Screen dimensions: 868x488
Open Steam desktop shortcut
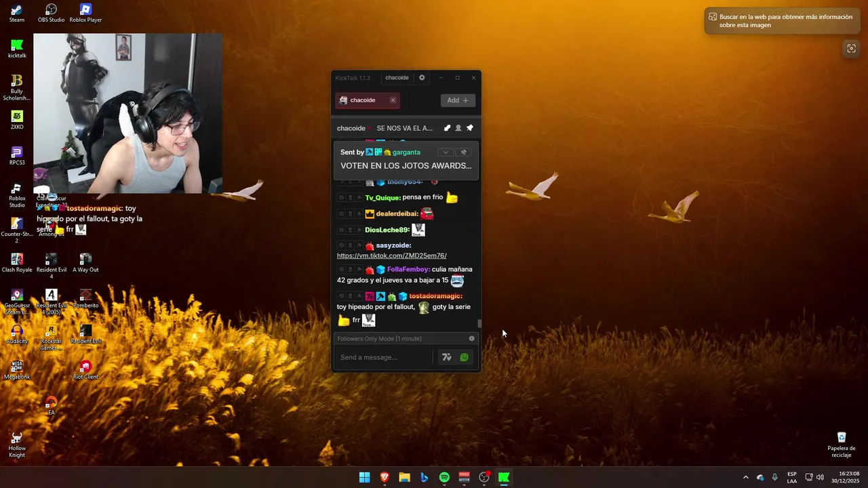tap(17, 13)
